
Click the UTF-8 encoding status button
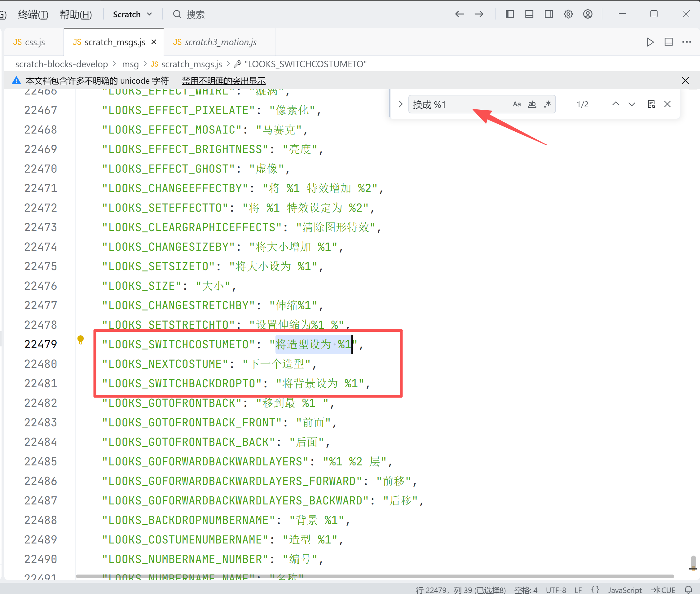[x=556, y=590]
